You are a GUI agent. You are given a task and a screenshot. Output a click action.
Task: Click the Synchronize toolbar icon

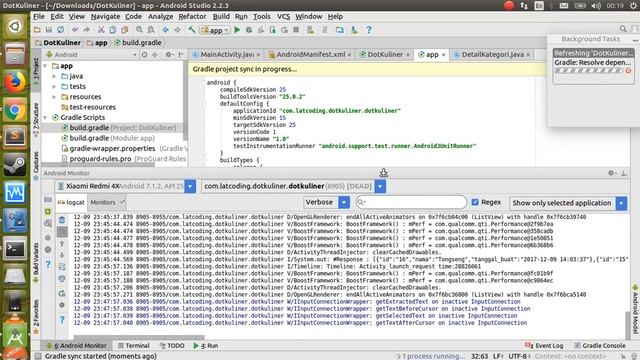pos(60,30)
